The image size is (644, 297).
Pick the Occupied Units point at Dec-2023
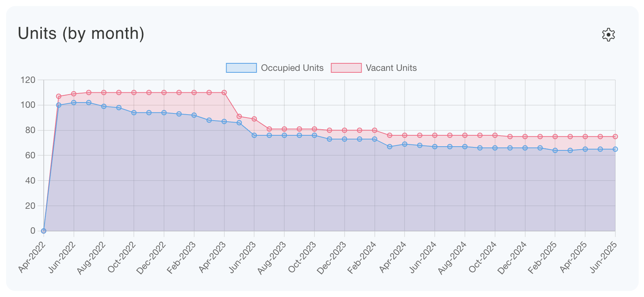[x=344, y=139]
